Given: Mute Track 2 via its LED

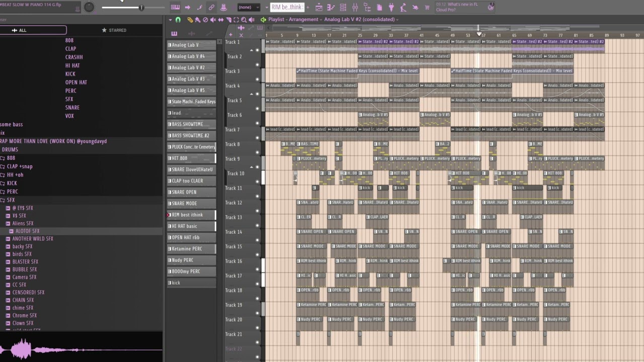Looking at the screenshot, I should (258, 64).
